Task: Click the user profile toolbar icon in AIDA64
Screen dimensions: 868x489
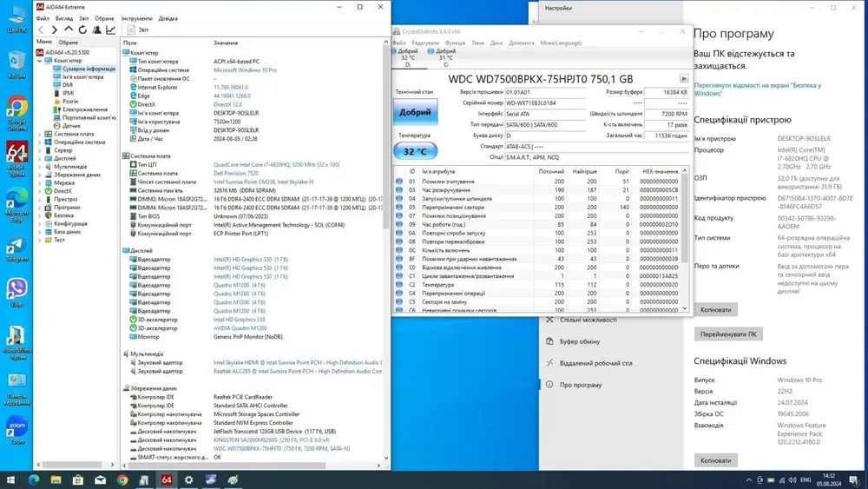Action: [96, 30]
